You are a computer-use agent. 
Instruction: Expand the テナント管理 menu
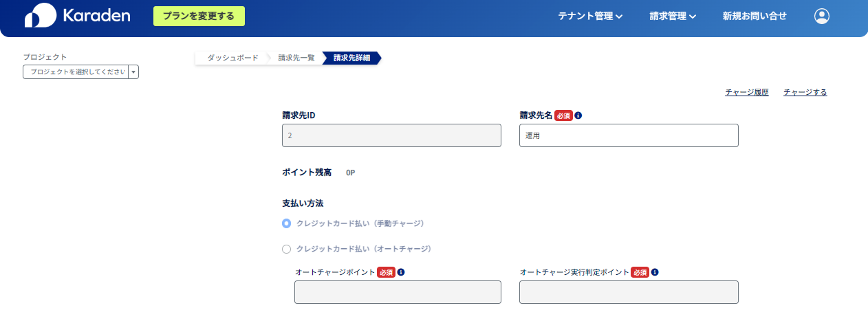(x=590, y=16)
